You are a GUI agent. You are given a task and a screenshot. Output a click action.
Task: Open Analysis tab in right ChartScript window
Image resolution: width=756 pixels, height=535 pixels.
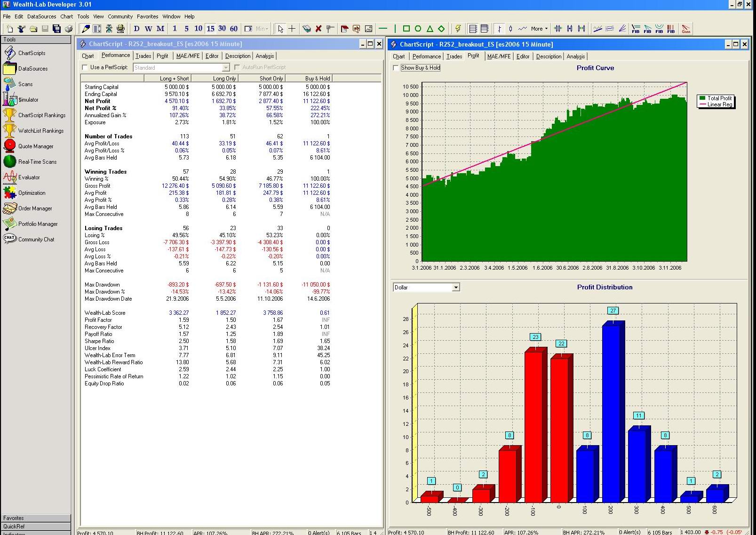pos(576,56)
